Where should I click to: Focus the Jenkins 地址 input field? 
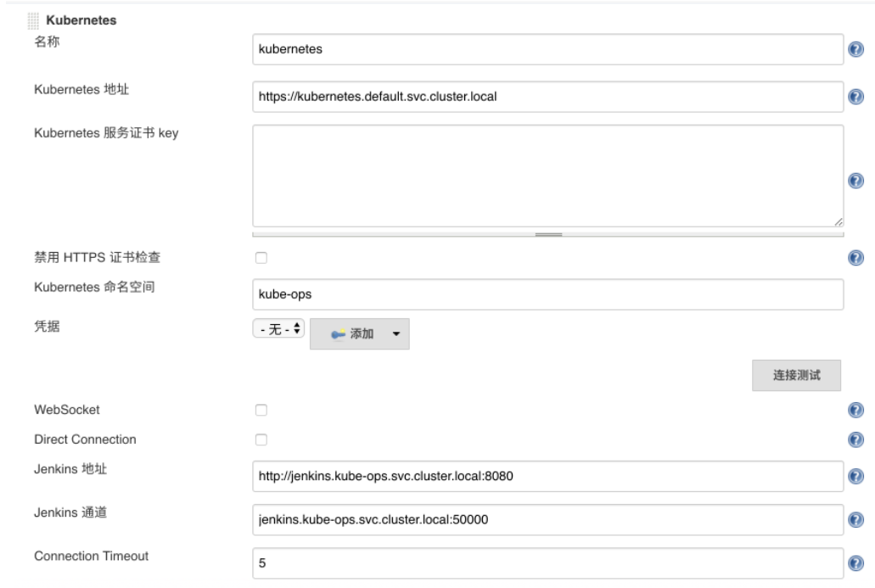(548, 476)
